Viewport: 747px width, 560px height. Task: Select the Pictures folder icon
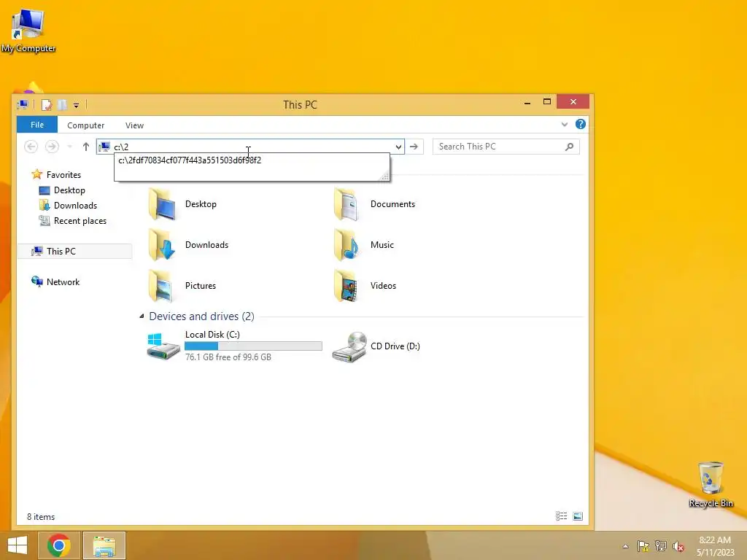162,286
